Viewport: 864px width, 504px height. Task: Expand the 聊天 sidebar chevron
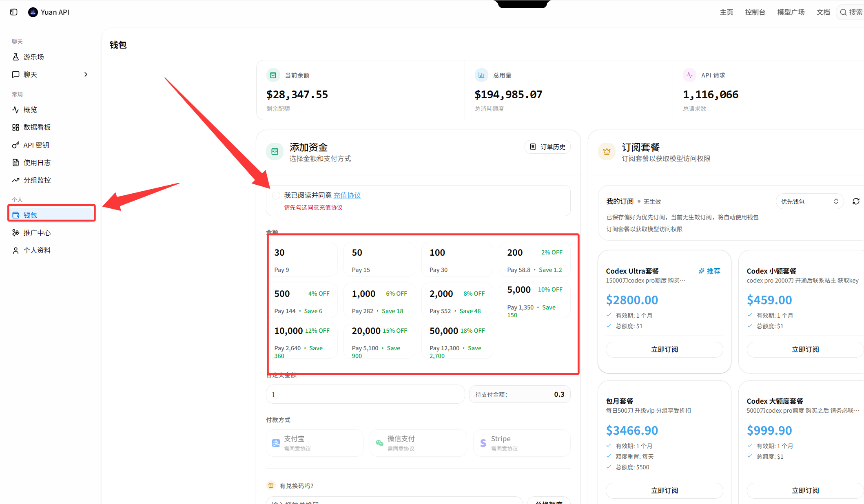click(86, 75)
